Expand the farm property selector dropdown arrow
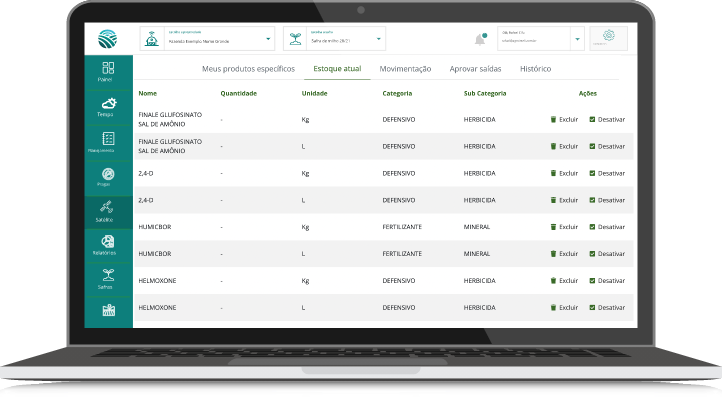Viewport: 722px width, 400px height. (268, 39)
